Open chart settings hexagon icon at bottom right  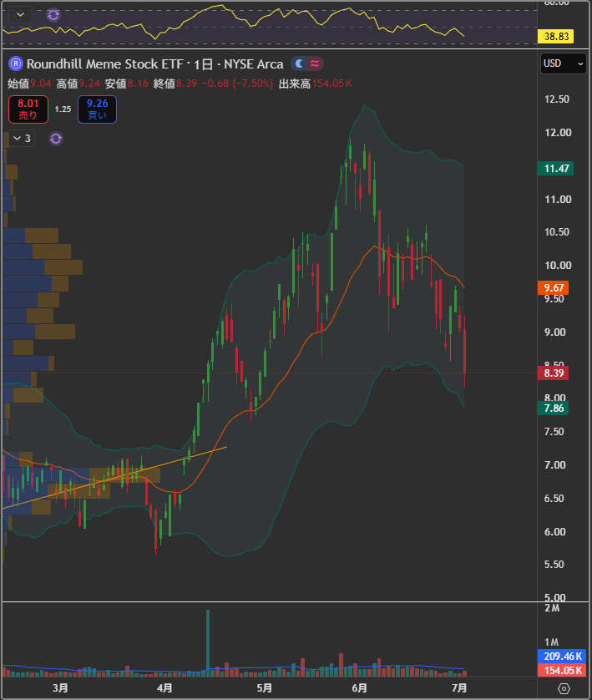click(564, 689)
